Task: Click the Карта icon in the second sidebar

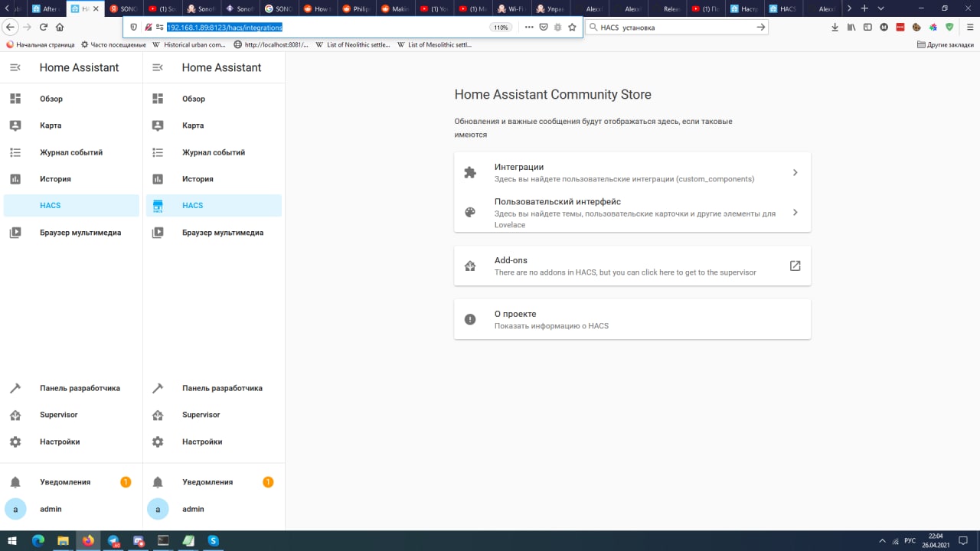Action: (158, 126)
